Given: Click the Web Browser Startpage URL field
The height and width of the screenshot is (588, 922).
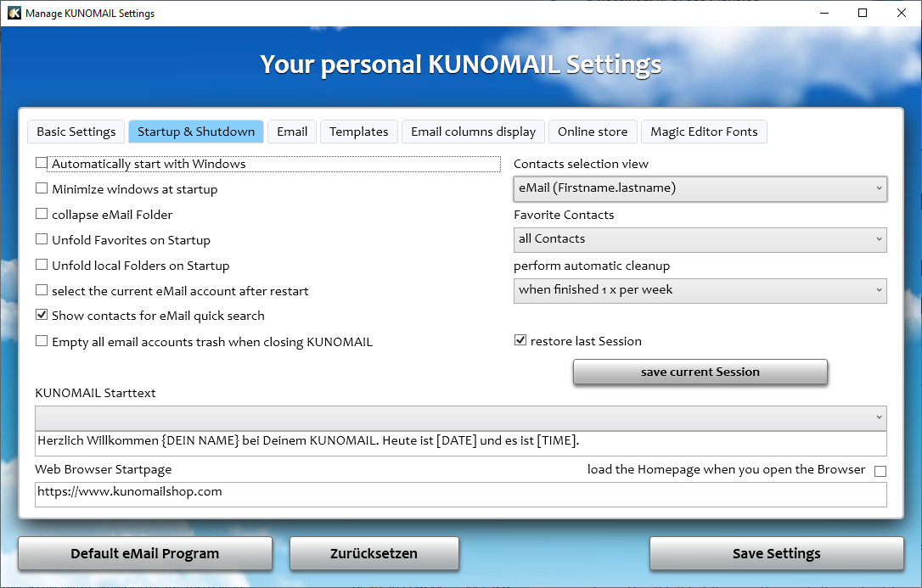Looking at the screenshot, I should pos(460,494).
